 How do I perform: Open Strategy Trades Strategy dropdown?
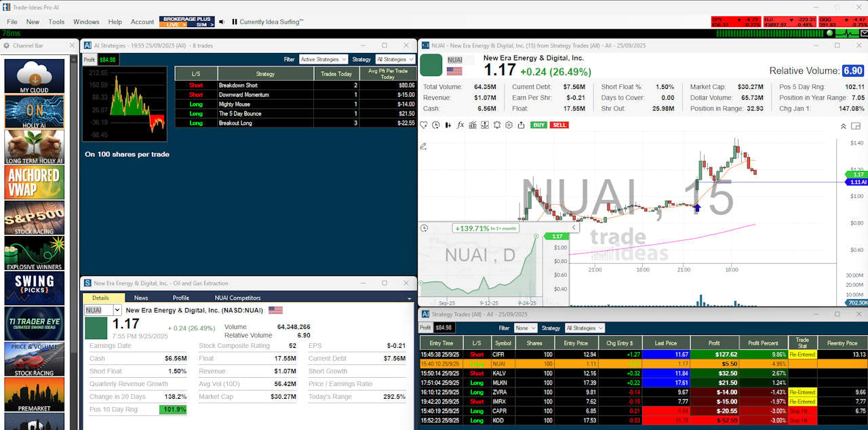585,328
